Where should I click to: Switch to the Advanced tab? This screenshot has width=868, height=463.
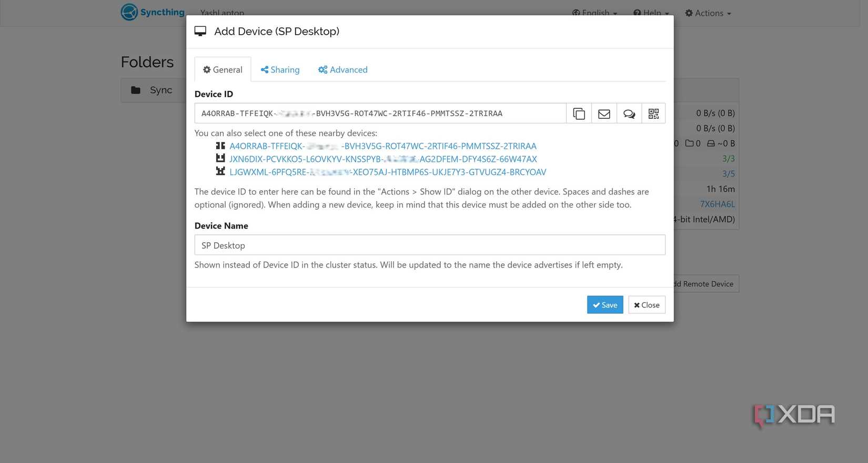342,69
